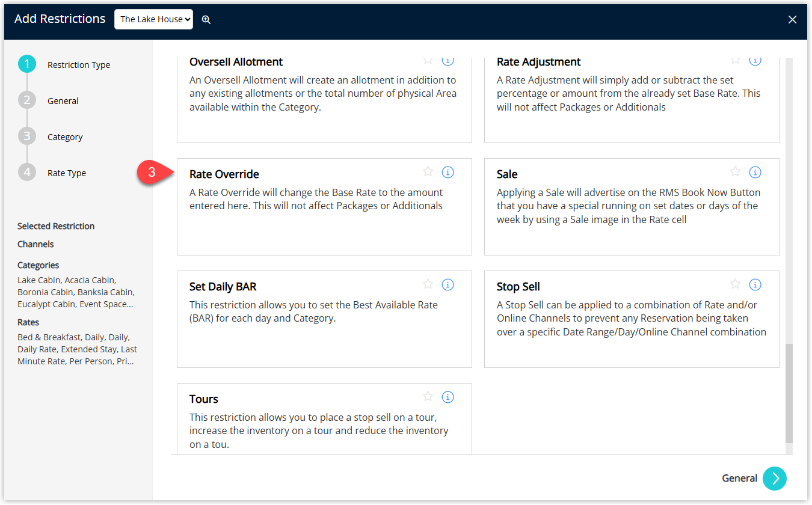Screen dimensions: 812x505
Task: Click the Categories list in sidebar
Action: [x=76, y=292]
